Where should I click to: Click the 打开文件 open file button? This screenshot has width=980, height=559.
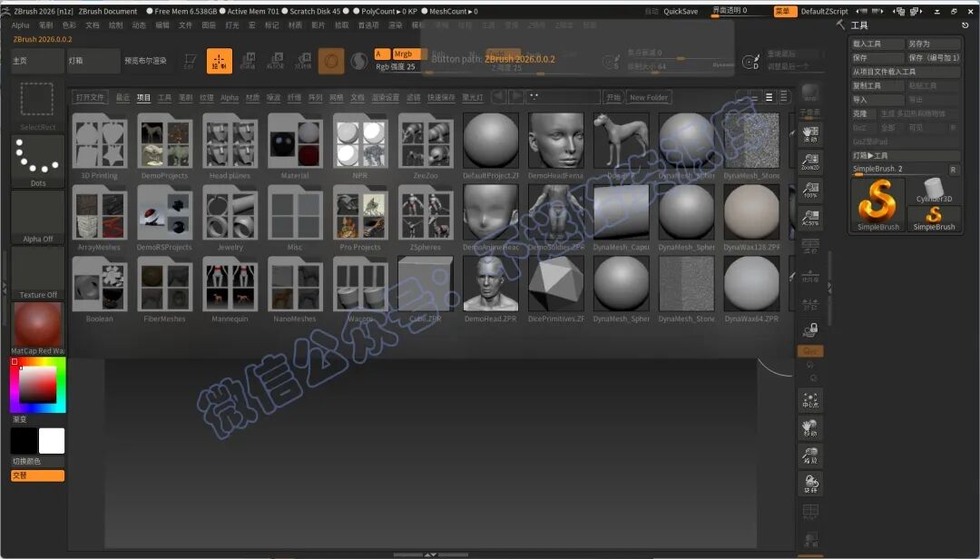90,97
